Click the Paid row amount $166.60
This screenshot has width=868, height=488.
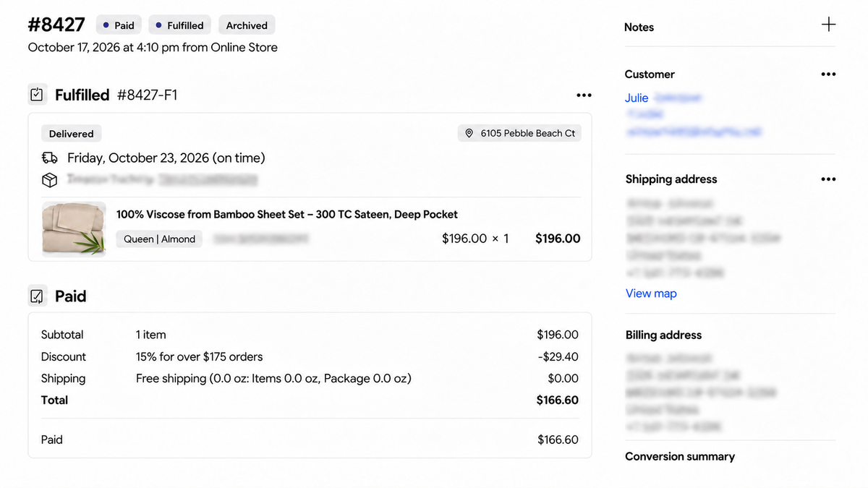pyautogui.click(x=558, y=440)
